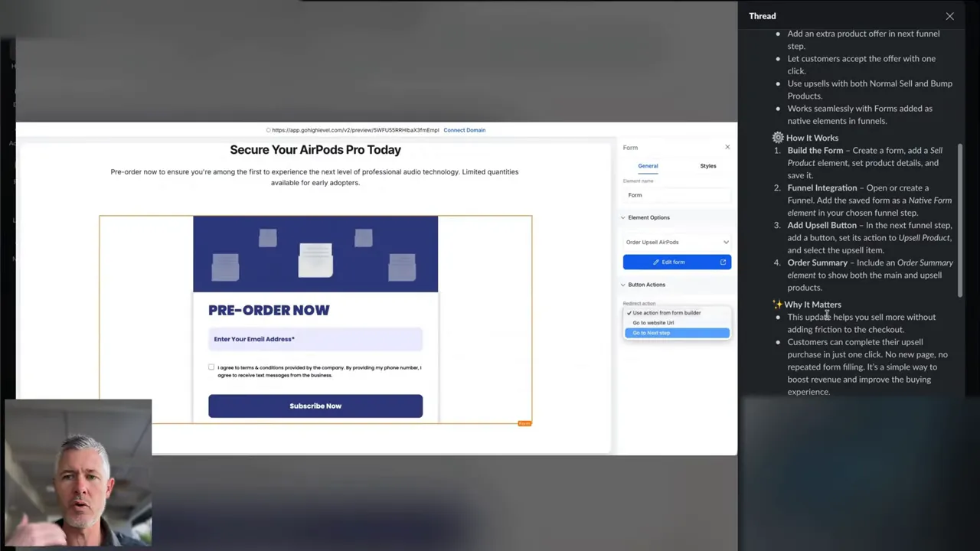Click the Why It Matters heading
The image size is (980, 551).
tap(812, 305)
